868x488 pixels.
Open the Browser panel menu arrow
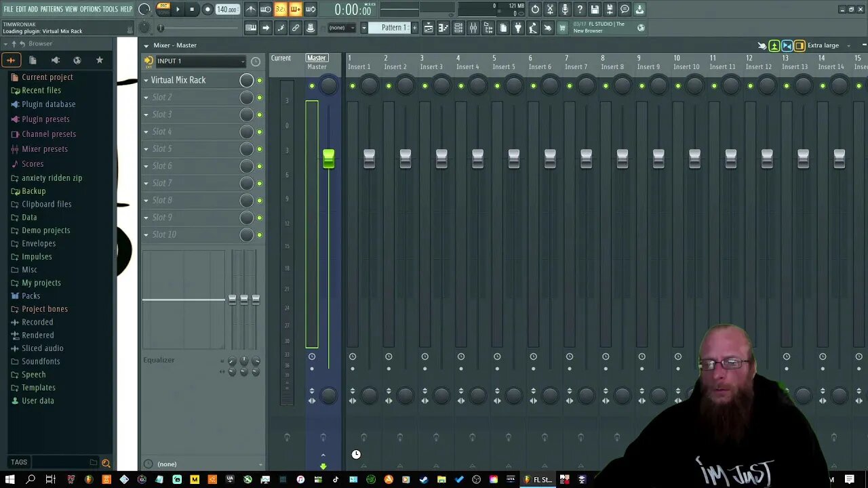pos(5,43)
